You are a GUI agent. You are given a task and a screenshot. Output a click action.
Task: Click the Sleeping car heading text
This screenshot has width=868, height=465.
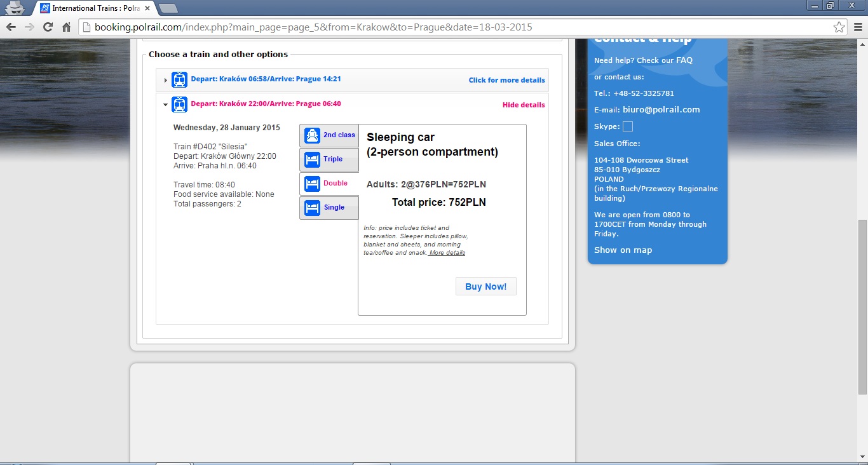pos(400,137)
